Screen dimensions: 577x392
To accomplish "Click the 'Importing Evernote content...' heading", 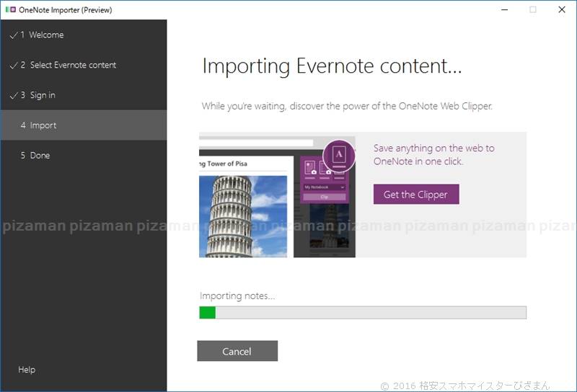I will 332,66.
